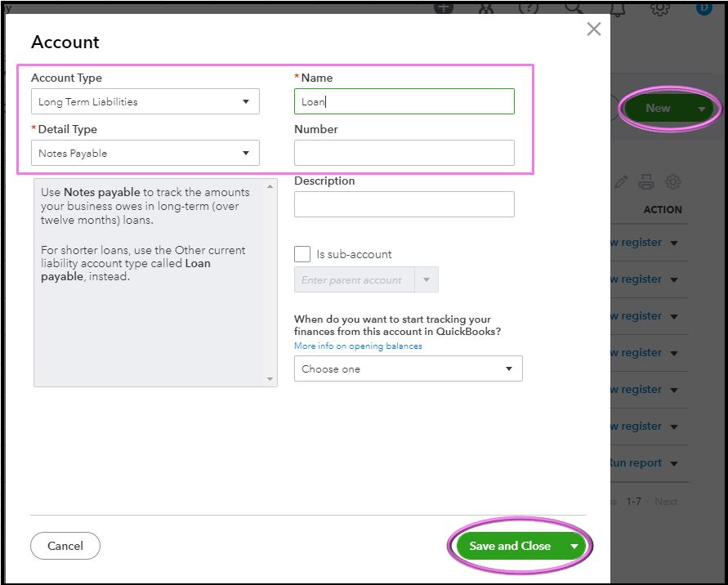Click into the Number input field

404,153
